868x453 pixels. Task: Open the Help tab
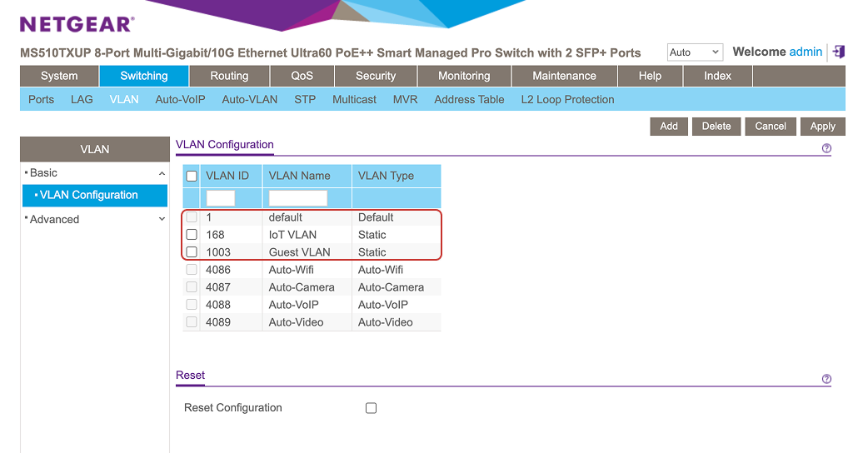click(650, 76)
